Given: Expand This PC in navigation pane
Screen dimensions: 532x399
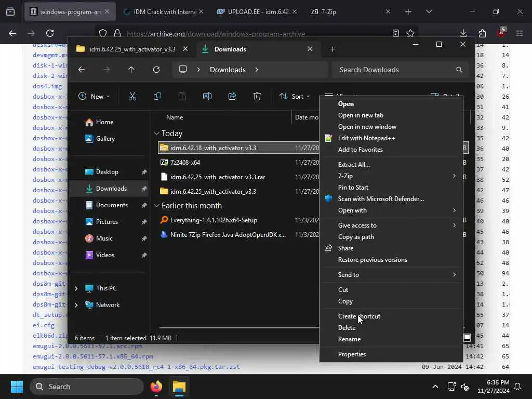Looking at the screenshot, I should coord(76,288).
